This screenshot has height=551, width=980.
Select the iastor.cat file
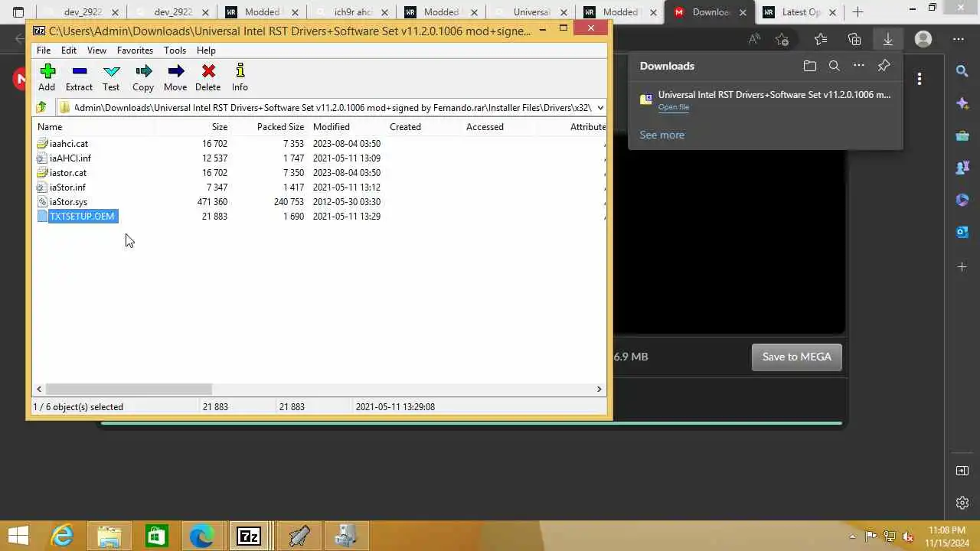click(x=68, y=173)
